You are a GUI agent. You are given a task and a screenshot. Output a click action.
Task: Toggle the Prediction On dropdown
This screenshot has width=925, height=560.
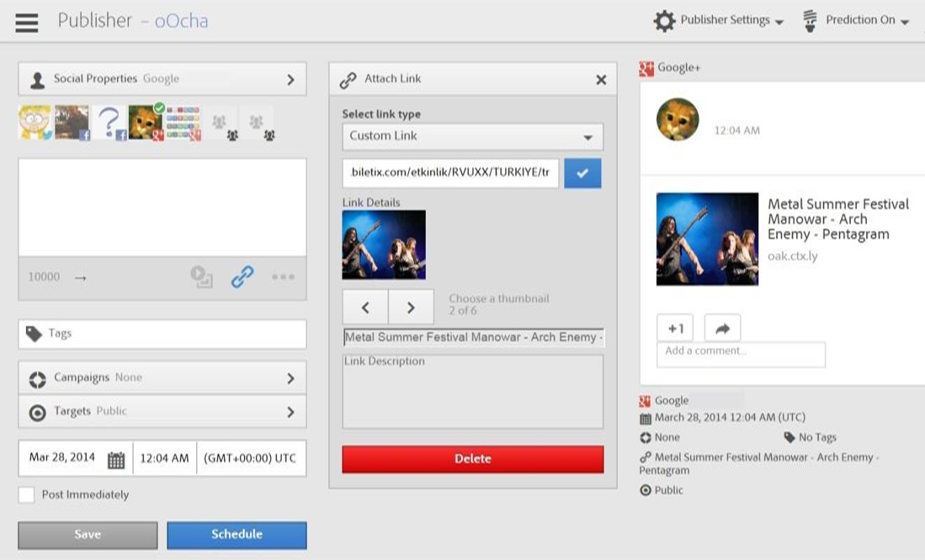tap(867, 20)
